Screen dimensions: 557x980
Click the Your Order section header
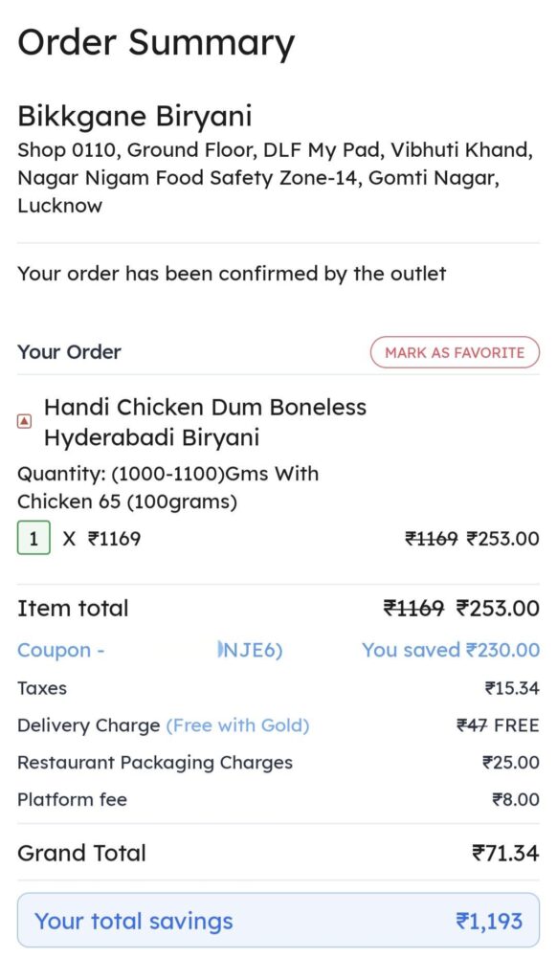coord(68,352)
